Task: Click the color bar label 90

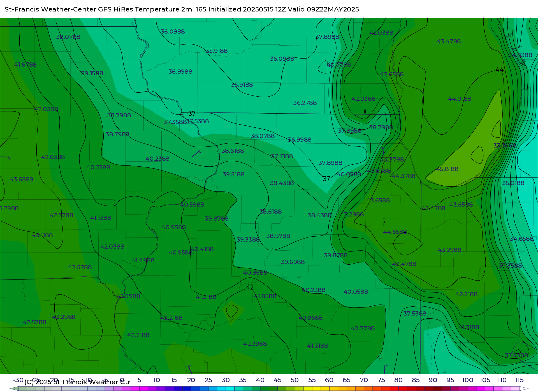Action: (433, 380)
